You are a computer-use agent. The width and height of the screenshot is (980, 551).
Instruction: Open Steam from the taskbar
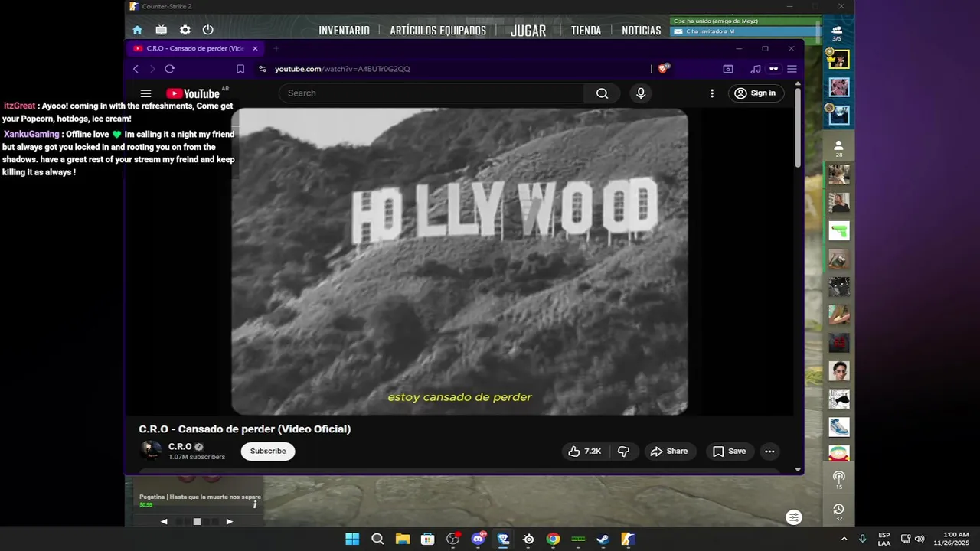(x=603, y=539)
